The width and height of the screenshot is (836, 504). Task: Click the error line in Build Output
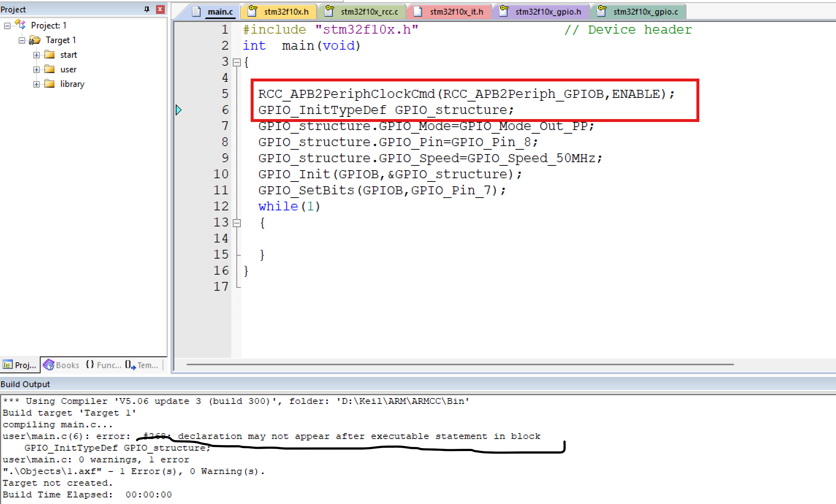pyautogui.click(x=271, y=436)
